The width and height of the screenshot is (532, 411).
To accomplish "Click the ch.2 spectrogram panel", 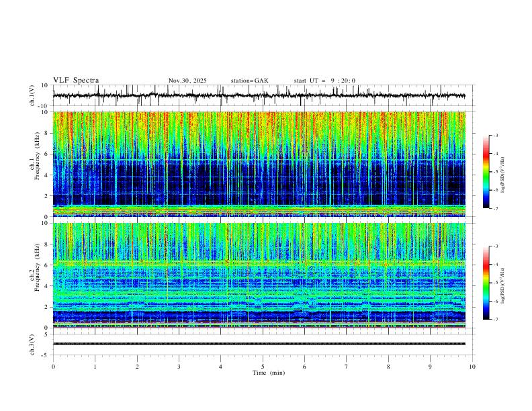I will click(259, 275).
